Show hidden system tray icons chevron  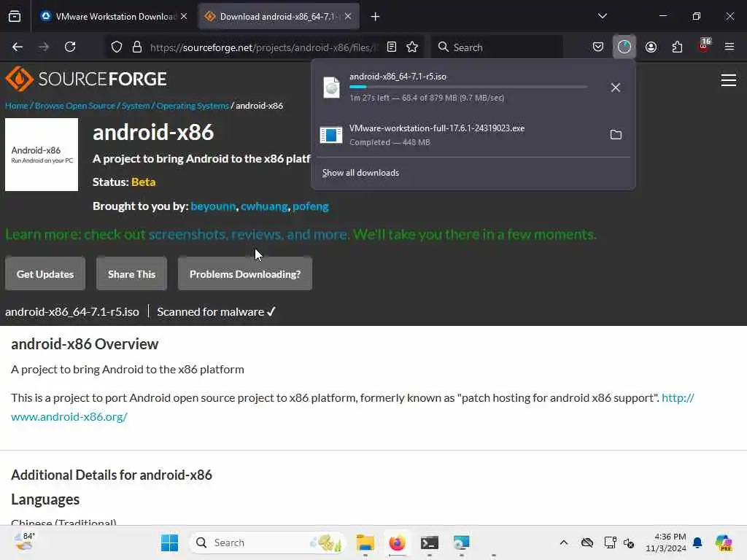pos(564,542)
